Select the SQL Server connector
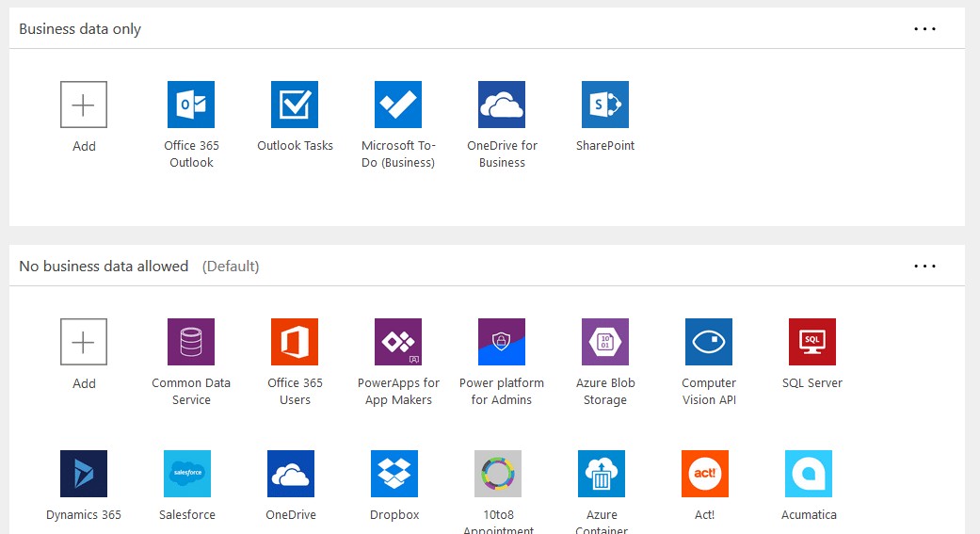980x534 pixels. [x=812, y=342]
